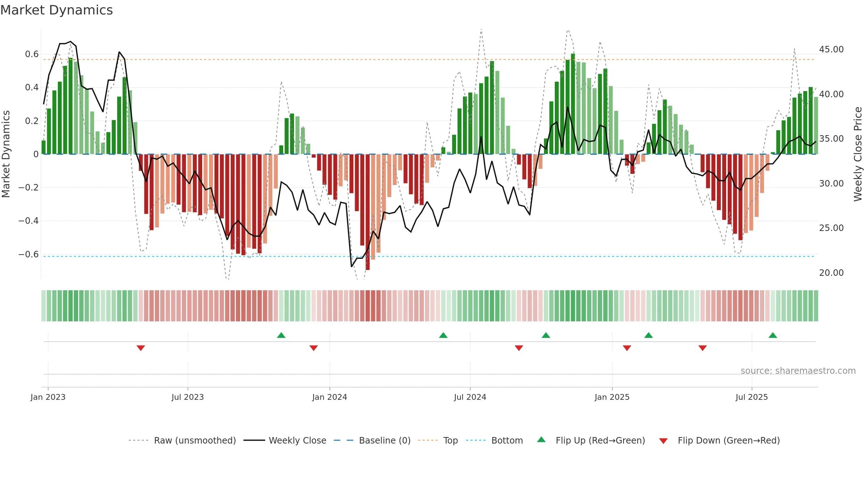
Task: Click the 35.00 price axis label
Action: click(831, 139)
